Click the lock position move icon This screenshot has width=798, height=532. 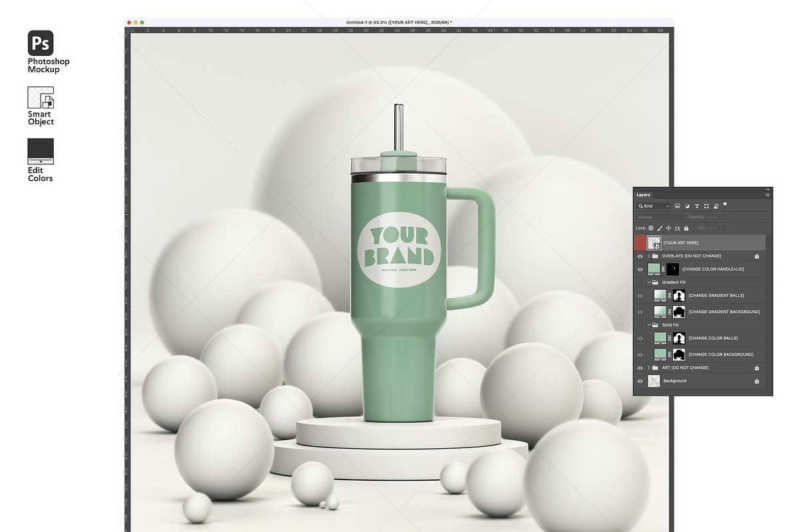pyautogui.click(x=668, y=228)
